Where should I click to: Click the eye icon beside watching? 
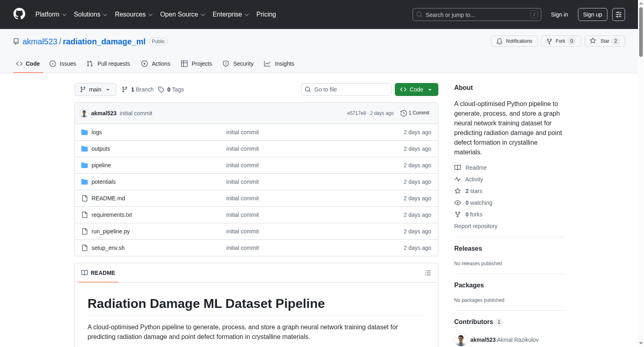click(458, 203)
